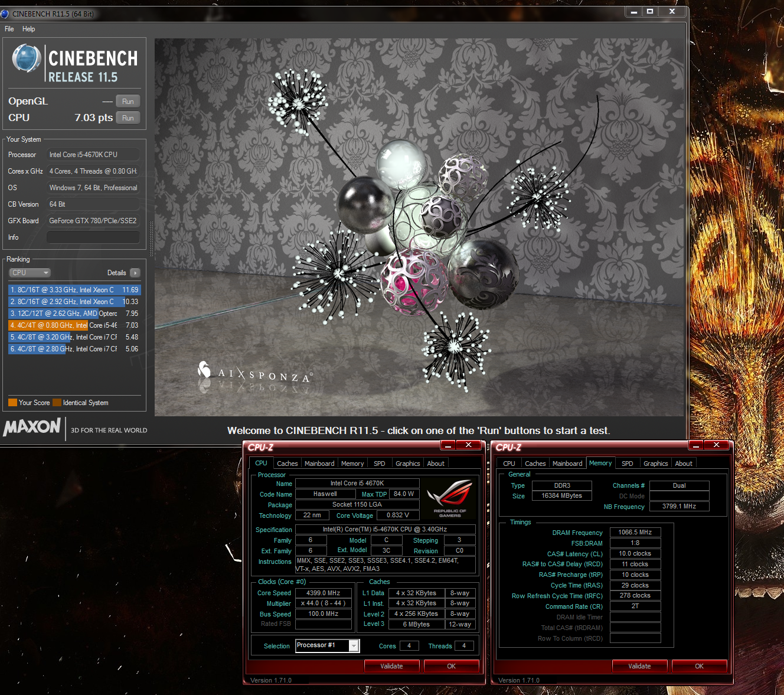The width and height of the screenshot is (784, 695).
Task: Run the CPU benchmark test
Action: (128, 118)
